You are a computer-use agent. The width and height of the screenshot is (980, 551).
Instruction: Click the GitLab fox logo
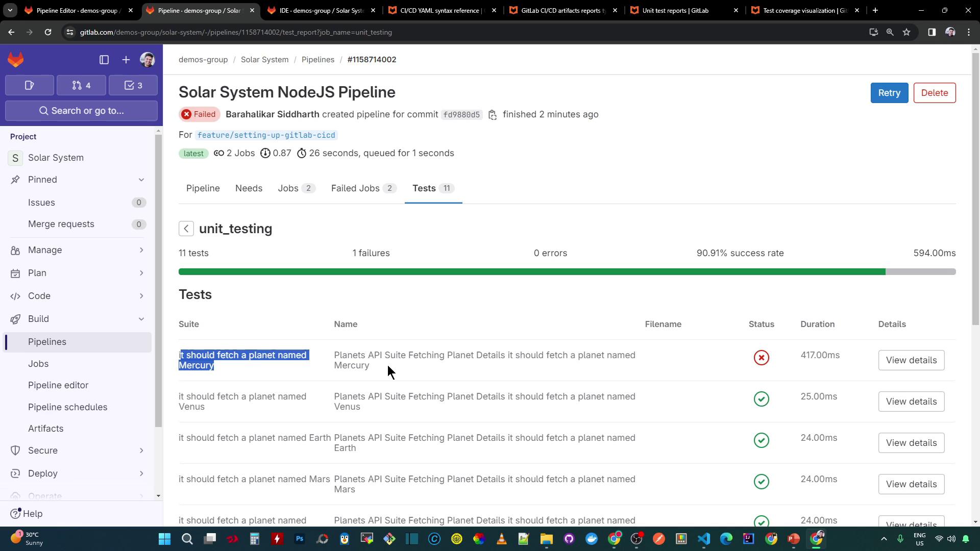16,60
